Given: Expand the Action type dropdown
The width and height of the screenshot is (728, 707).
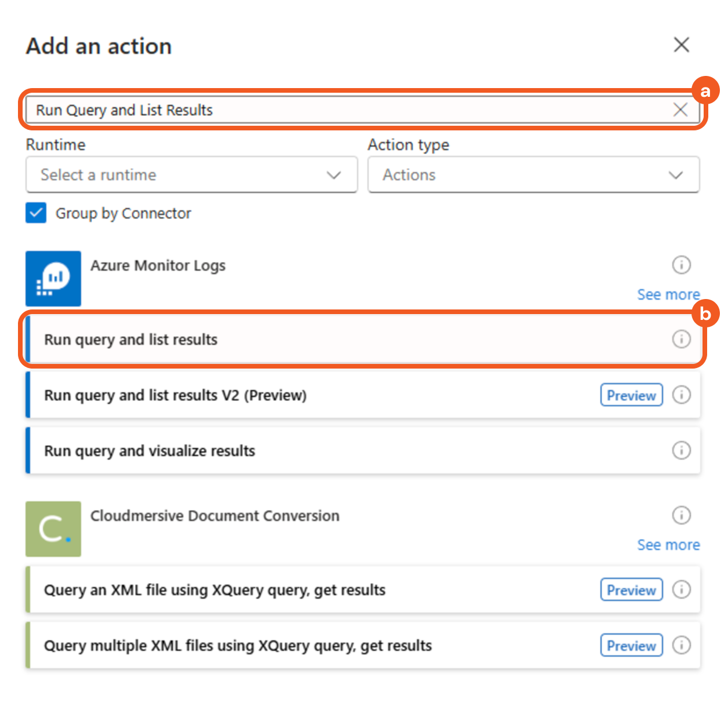Looking at the screenshot, I should [x=533, y=174].
